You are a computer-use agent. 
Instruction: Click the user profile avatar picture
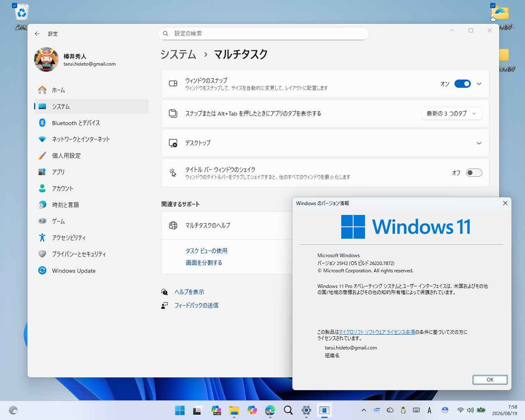pos(46,59)
